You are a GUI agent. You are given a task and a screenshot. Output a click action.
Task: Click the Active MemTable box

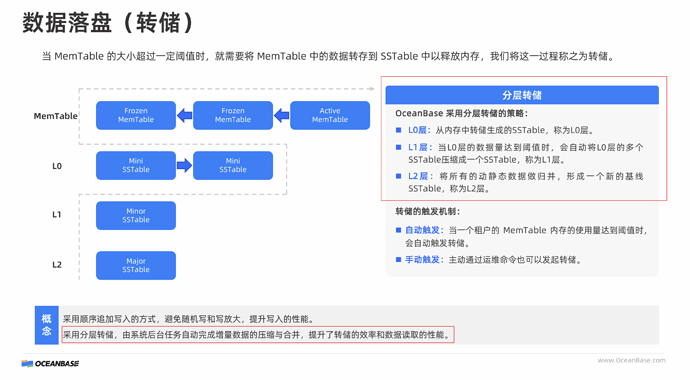(330, 115)
